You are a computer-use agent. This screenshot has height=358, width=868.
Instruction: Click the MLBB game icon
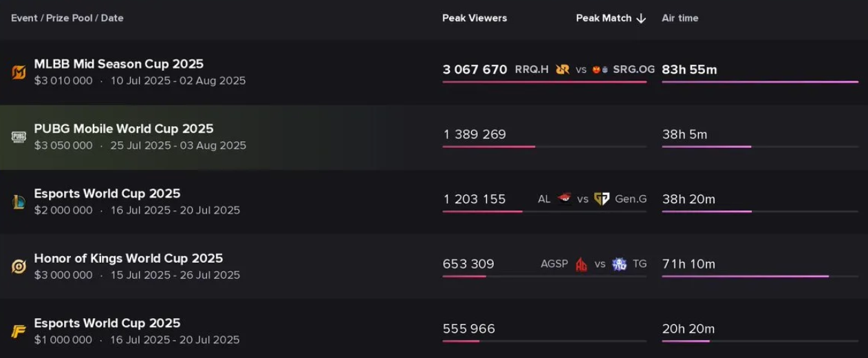coord(19,72)
